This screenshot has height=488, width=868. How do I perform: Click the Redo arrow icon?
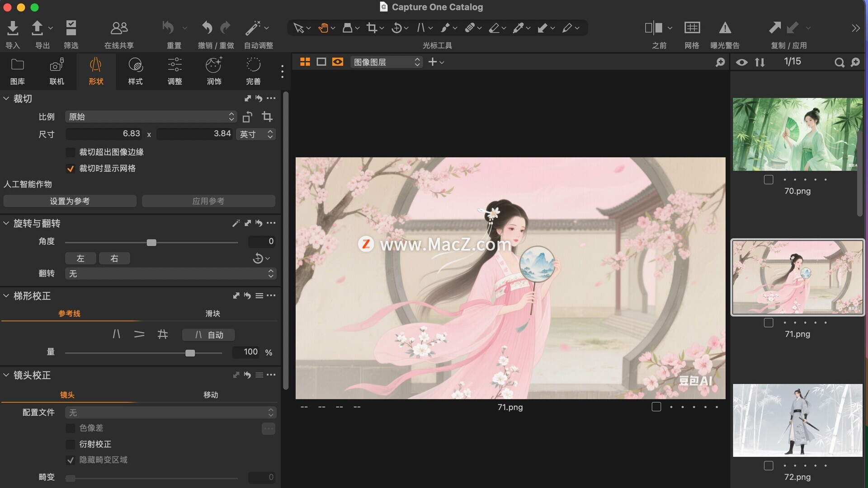[x=225, y=28]
